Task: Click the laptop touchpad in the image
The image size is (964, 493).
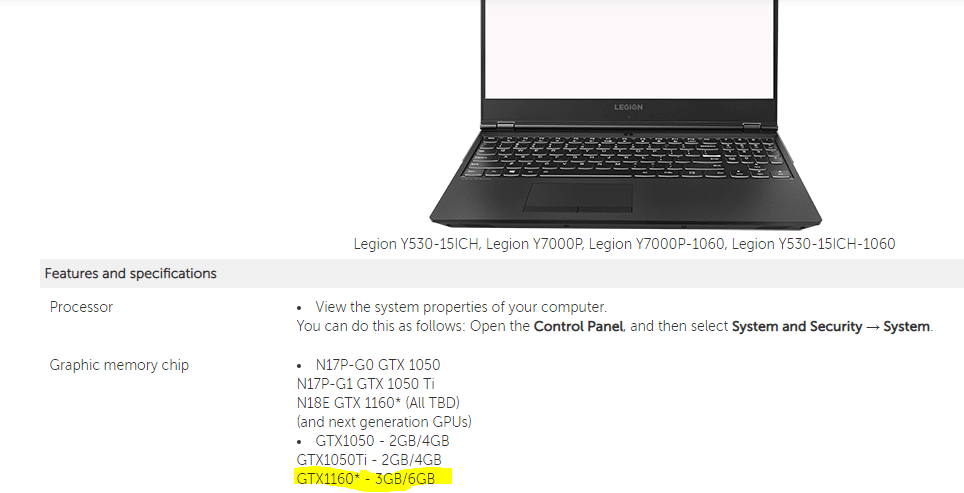Action: 578,198
